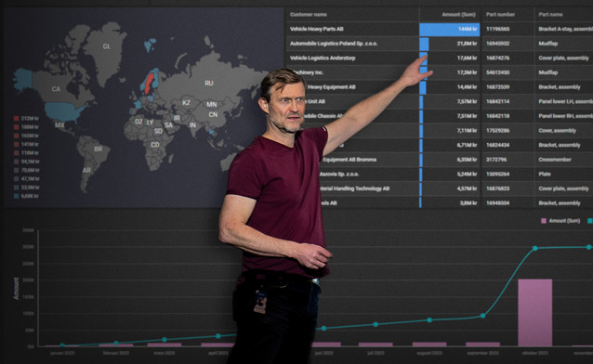Click the Part number column header
The height and width of the screenshot is (364, 593).
click(500, 14)
